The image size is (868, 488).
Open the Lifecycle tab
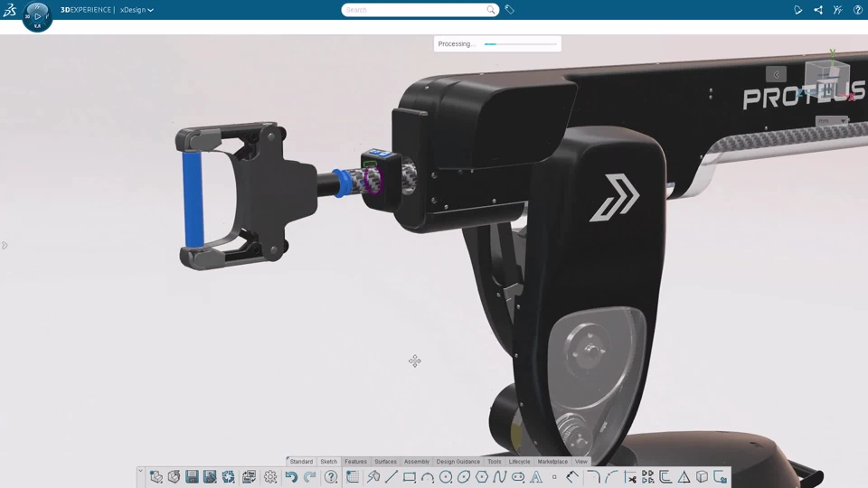(519, 462)
